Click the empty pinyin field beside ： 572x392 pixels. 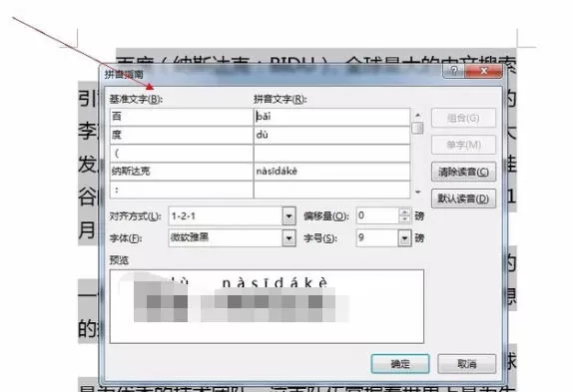(331, 190)
